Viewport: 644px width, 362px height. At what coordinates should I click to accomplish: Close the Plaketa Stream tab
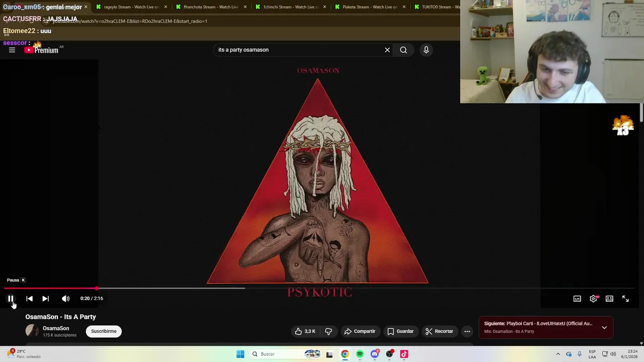pos(404,7)
